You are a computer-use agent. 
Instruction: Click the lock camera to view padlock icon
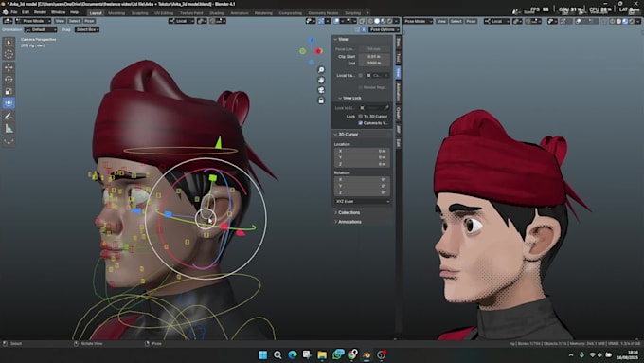click(x=321, y=100)
